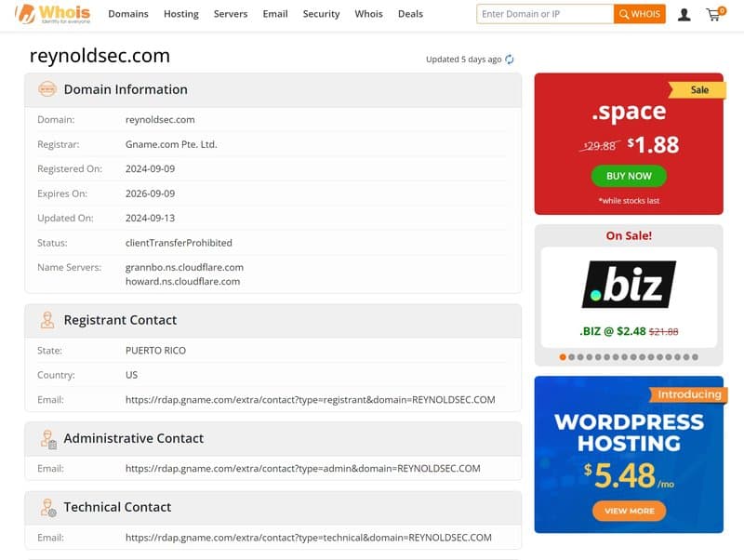The height and width of the screenshot is (560, 744).
Task: Click the Administrative Contact person icon
Action: click(x=45, y=438)
